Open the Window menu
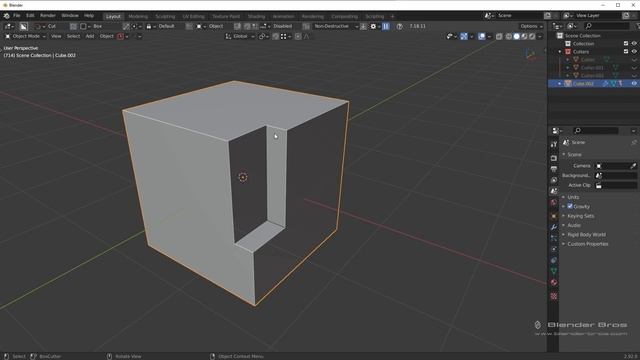This screenshot has width=640, height=360. click(70, 16)
